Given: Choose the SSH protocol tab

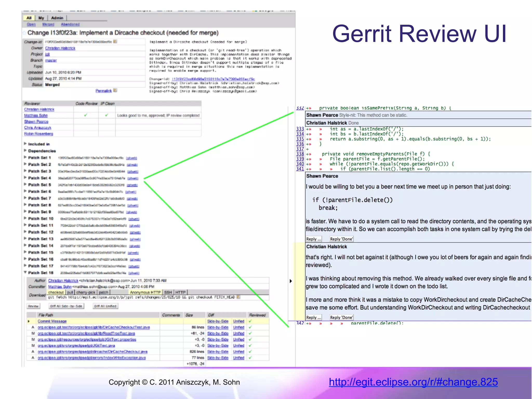Looking at the screenshot, I should click(168, 292).
